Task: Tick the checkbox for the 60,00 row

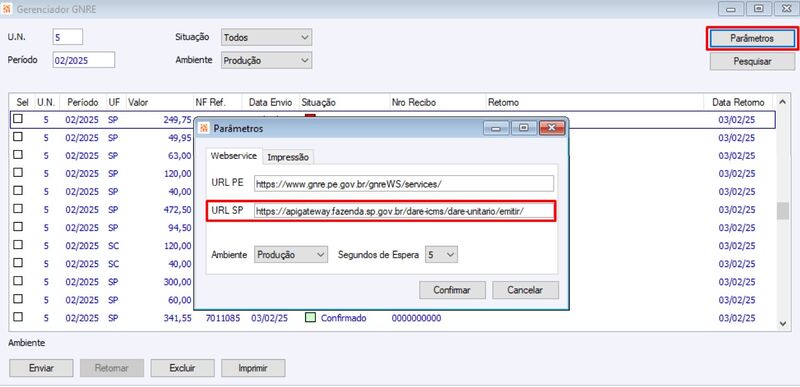Action: (x=18, y=298)
